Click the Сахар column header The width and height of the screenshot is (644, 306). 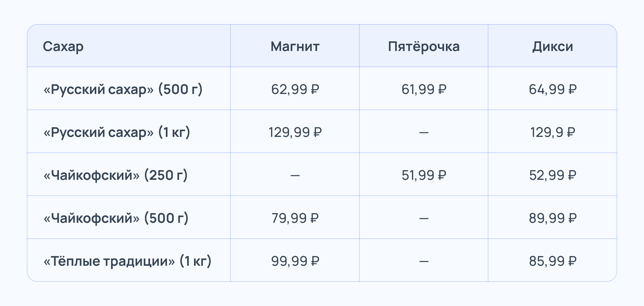pyautogui.click(x=63, y=46)
